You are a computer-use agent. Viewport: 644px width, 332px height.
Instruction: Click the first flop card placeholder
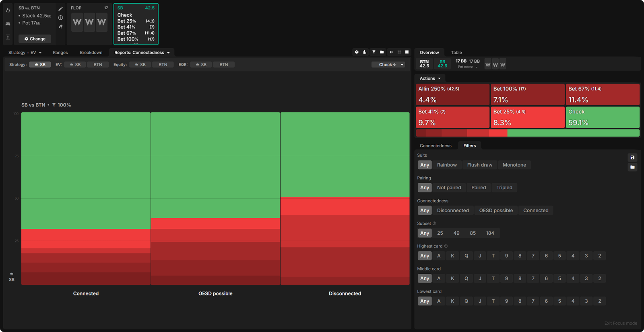77,23
